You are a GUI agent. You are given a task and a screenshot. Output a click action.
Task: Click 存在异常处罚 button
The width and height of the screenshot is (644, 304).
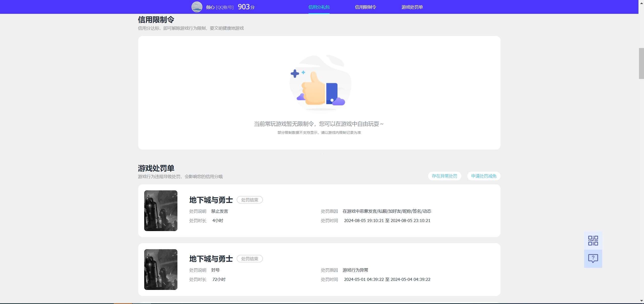[444, 176]
